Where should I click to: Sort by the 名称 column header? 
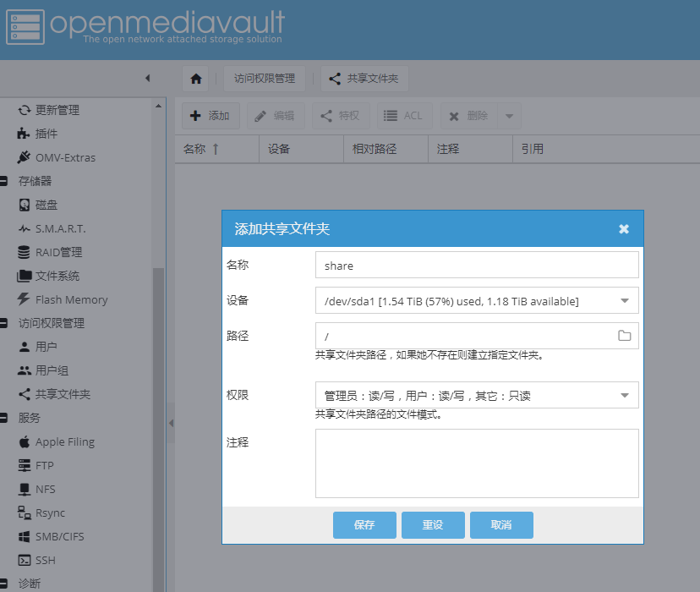217,149
